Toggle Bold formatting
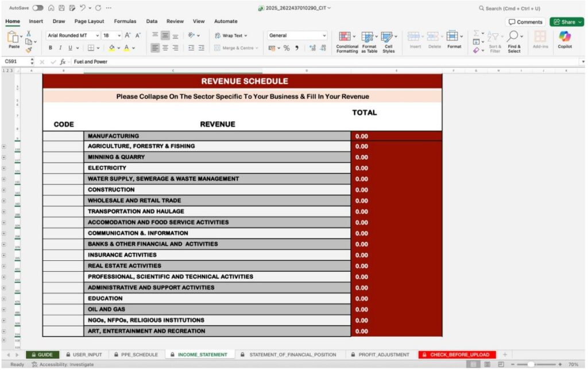Image resolution: width=588 pixels, height=370 pixels. coord(51,48)
